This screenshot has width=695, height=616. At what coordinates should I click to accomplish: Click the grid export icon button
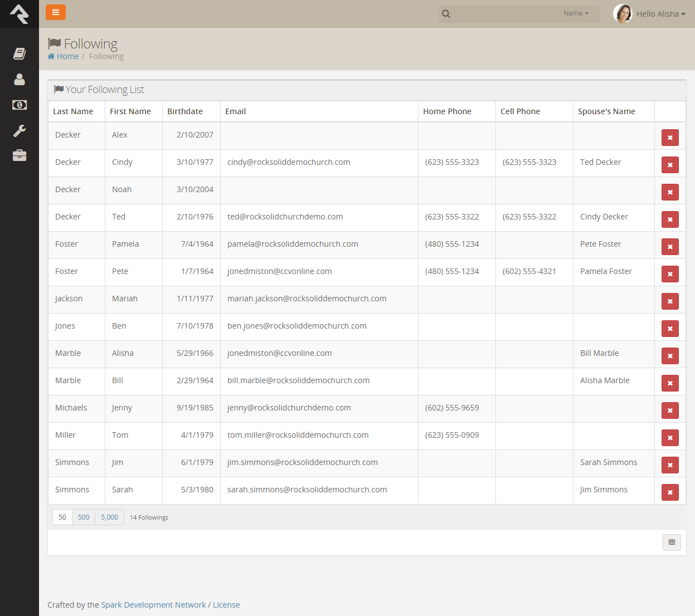pos(672,542)
